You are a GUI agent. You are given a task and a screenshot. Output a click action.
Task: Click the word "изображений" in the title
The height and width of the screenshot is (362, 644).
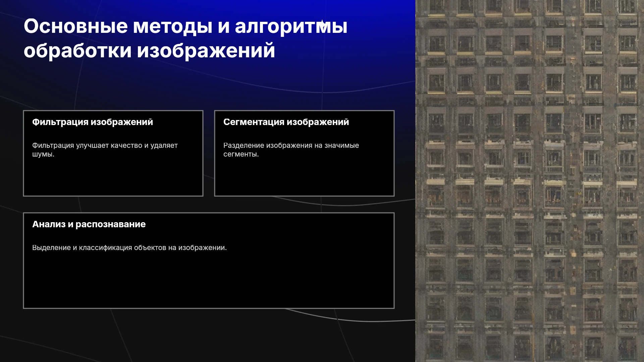[x=206, y=51]
